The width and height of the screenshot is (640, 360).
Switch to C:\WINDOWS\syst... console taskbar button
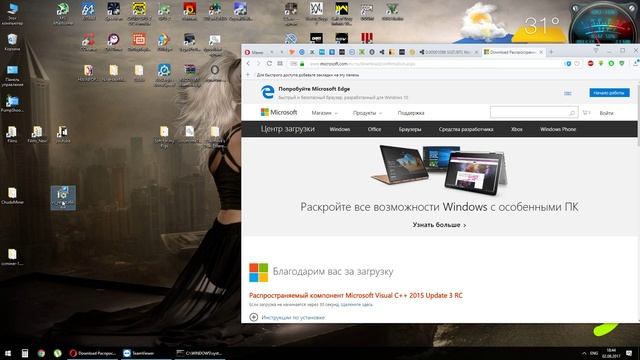pos(200,353)
